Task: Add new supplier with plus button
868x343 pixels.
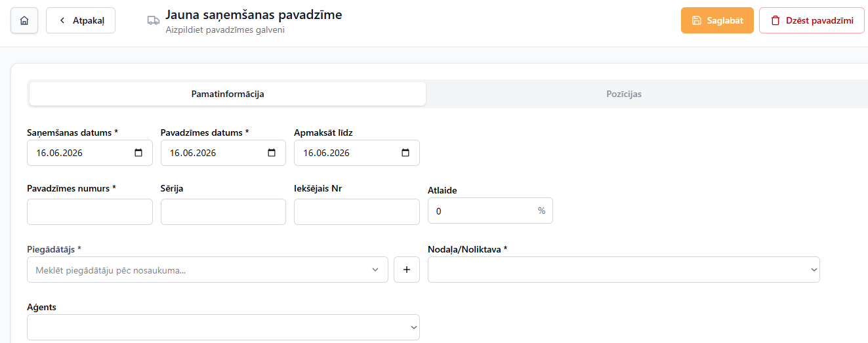Action: 407,270
